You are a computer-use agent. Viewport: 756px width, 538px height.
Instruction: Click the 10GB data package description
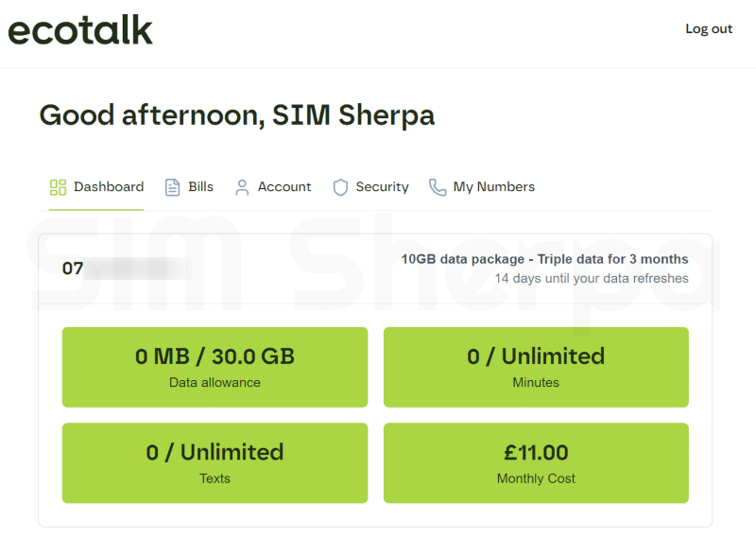point(544,259)
